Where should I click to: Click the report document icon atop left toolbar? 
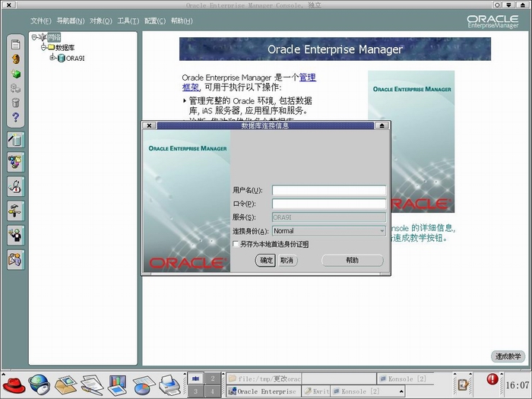[15, 45]
